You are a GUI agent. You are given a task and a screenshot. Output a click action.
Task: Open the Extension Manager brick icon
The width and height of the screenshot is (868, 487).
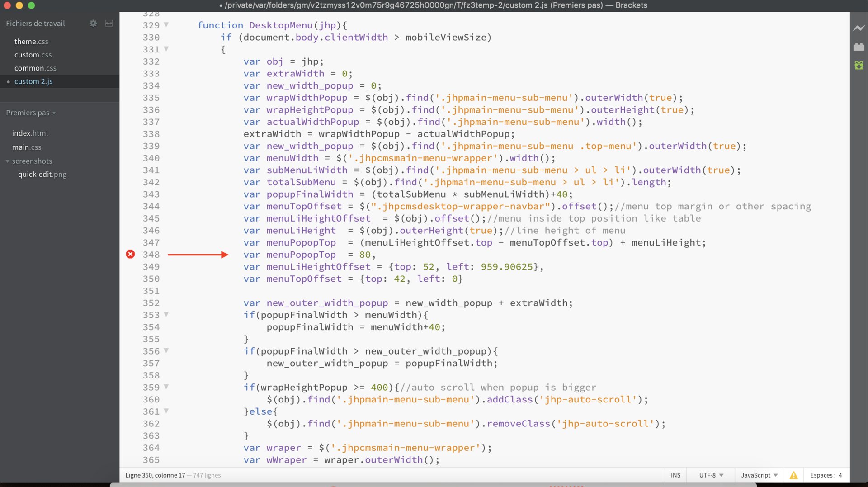click(859, 47)
